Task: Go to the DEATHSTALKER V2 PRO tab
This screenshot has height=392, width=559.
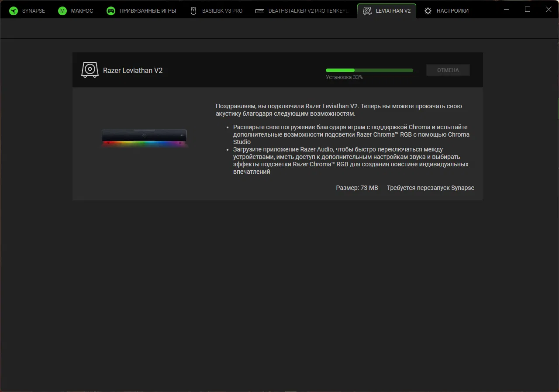Action: click(302, 11)
